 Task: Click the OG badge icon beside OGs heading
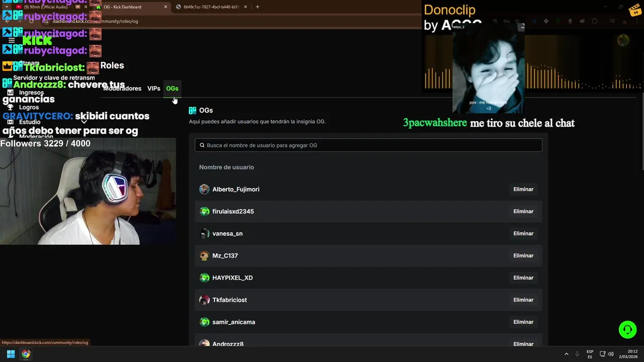tap(192, 110)
